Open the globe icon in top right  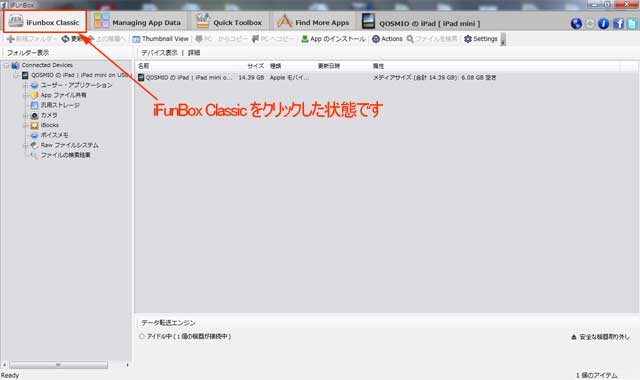tap(576, 24)
